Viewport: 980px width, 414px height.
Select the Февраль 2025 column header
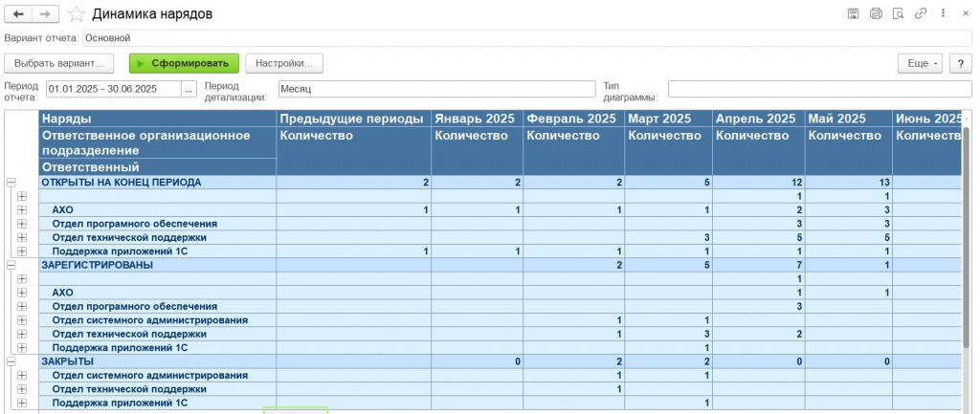click(x=574, y=119)
